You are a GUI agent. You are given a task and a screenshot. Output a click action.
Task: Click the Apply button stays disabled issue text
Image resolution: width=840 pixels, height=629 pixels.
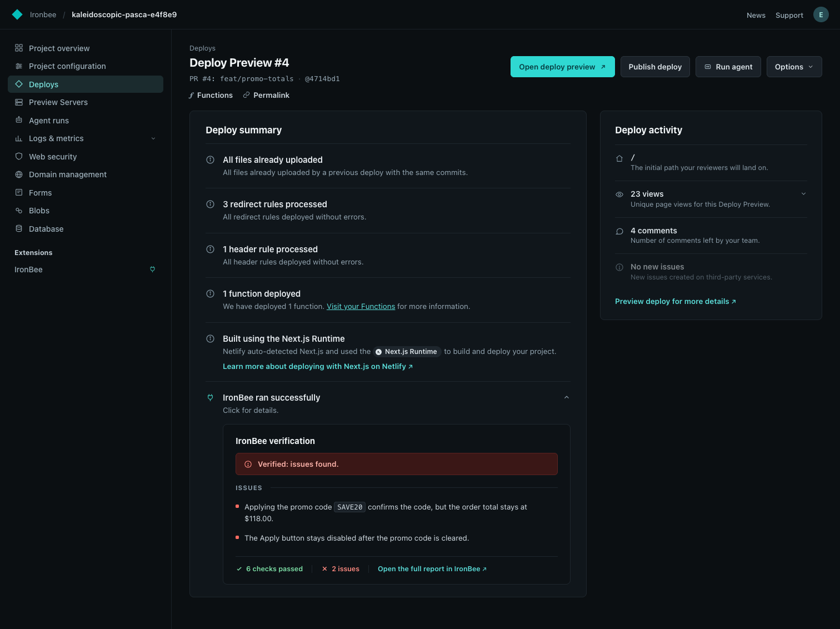tap(357, 538)
